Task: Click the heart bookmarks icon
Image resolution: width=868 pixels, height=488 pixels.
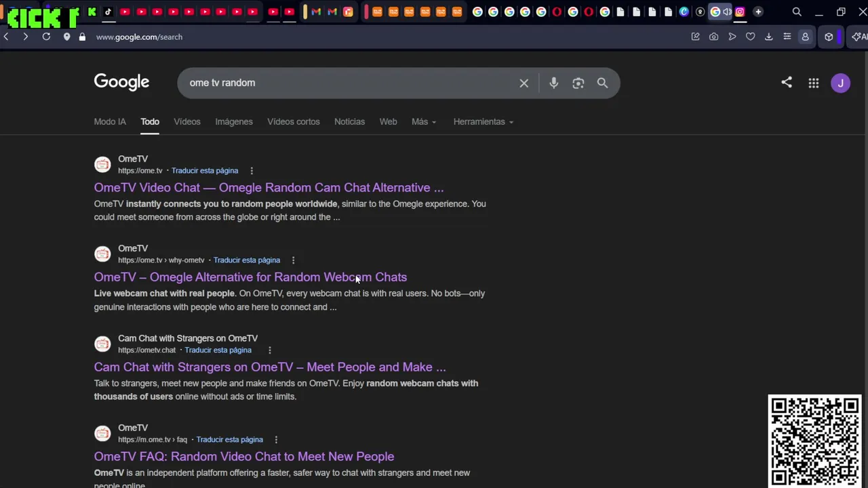Action: (750, 37)
